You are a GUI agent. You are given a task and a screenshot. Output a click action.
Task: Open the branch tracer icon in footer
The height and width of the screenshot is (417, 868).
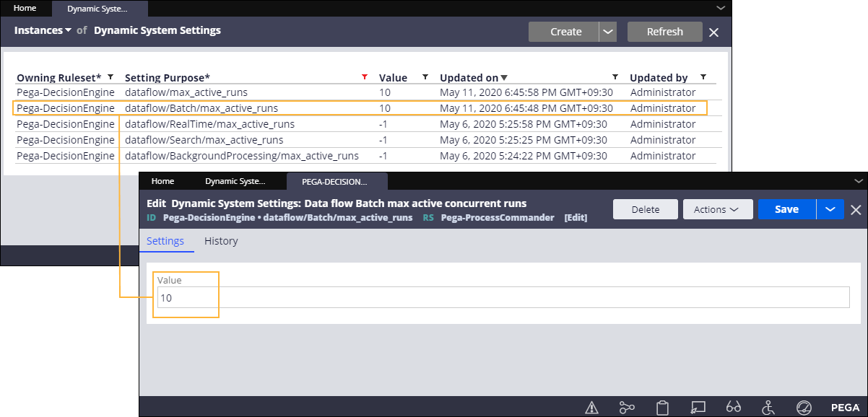[627, 408]
